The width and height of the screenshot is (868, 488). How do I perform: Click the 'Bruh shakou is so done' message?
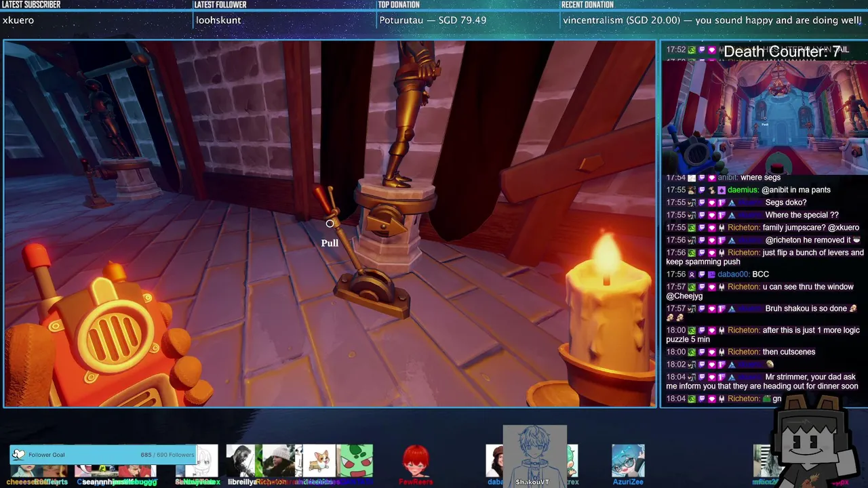806,308
